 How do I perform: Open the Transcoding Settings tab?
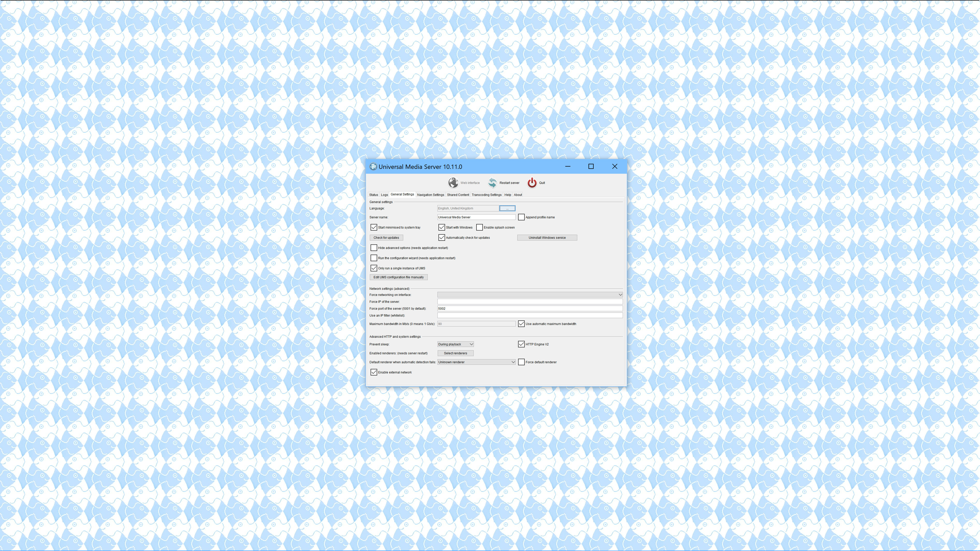coord(486,195)
